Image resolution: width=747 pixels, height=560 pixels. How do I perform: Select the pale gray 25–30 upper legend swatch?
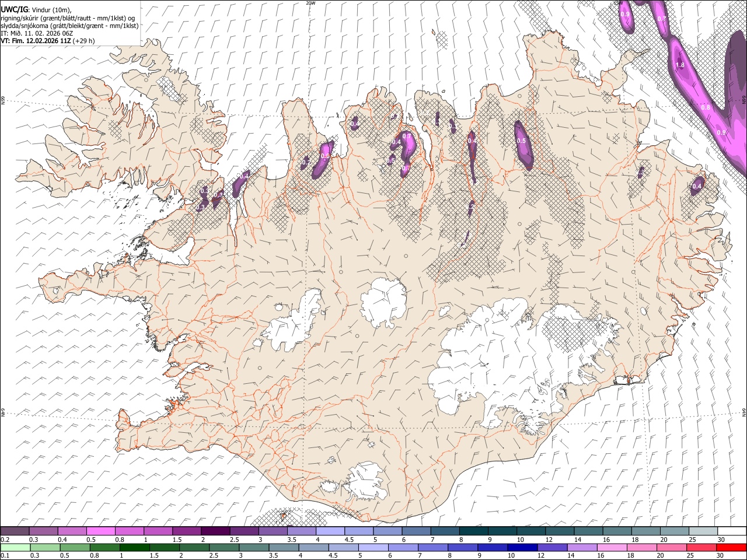pyautogui.click(x=703, y=531)
